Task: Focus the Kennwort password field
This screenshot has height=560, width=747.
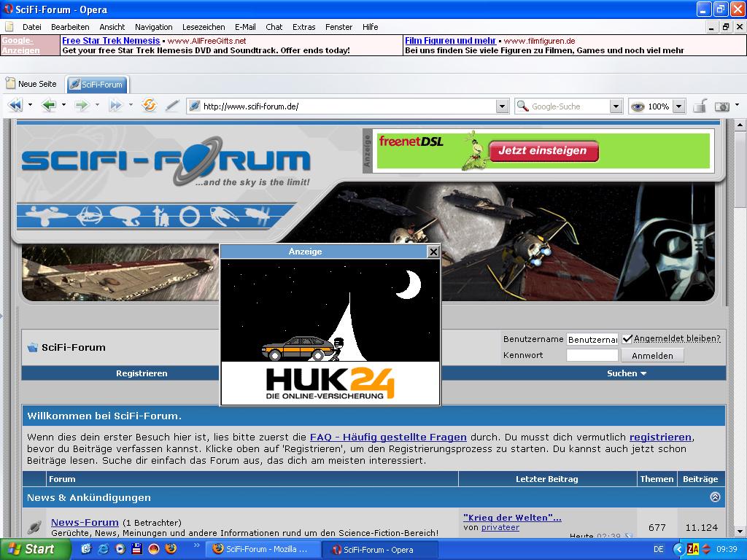Action: 592,355
